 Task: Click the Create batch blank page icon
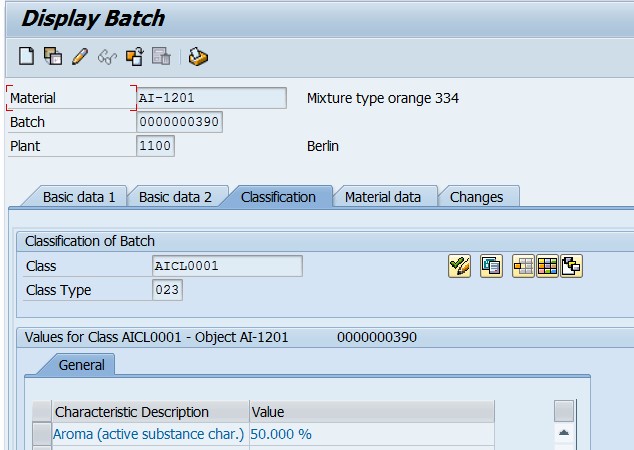(x=27, y=56)
